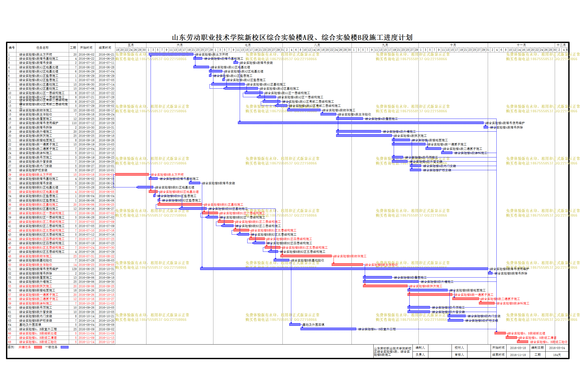Select the 任务名称 column header
The width and height of the screenshot is (580, 392).
[x=42, y=48]
